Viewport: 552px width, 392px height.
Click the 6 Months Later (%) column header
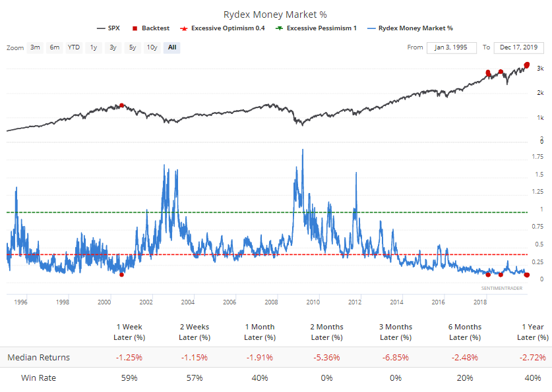pyautogui.click(x=465, y=332)
